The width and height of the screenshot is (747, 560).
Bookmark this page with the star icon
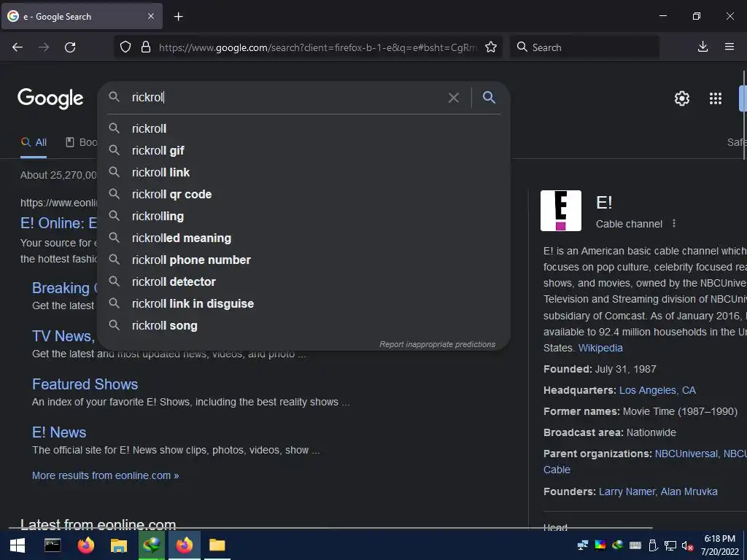click(x=491, y=47)
